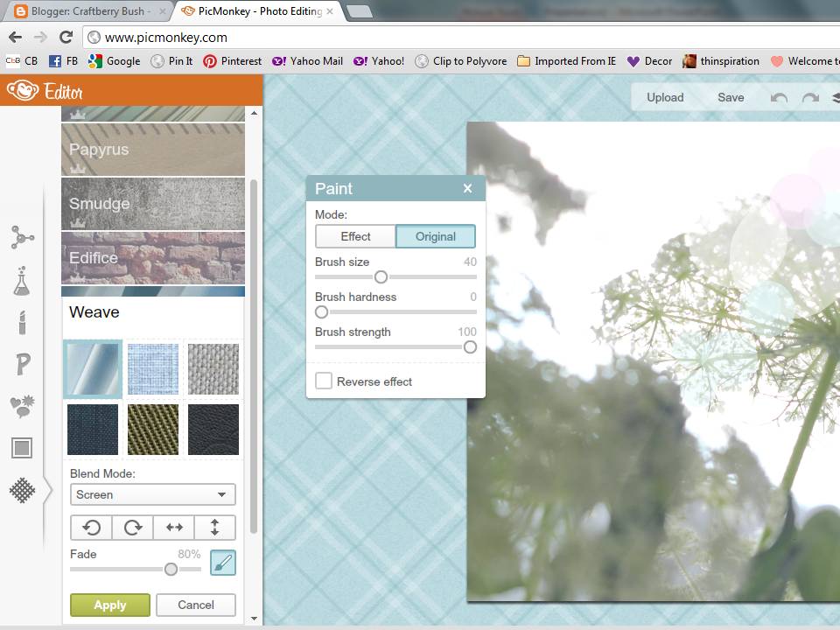This screenshot has width=840, height=630.
Task: Reload the browser page
Action: click(x=66, y=37)
